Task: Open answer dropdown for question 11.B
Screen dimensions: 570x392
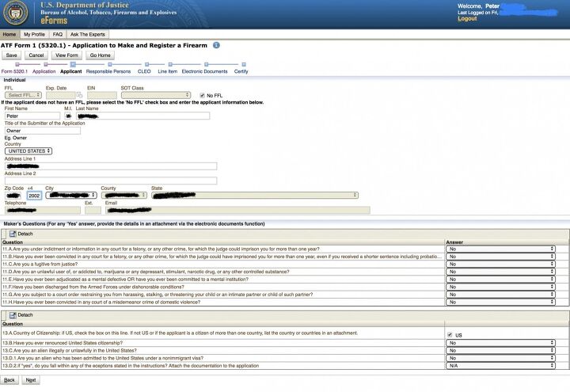Action: click(500, 257)
